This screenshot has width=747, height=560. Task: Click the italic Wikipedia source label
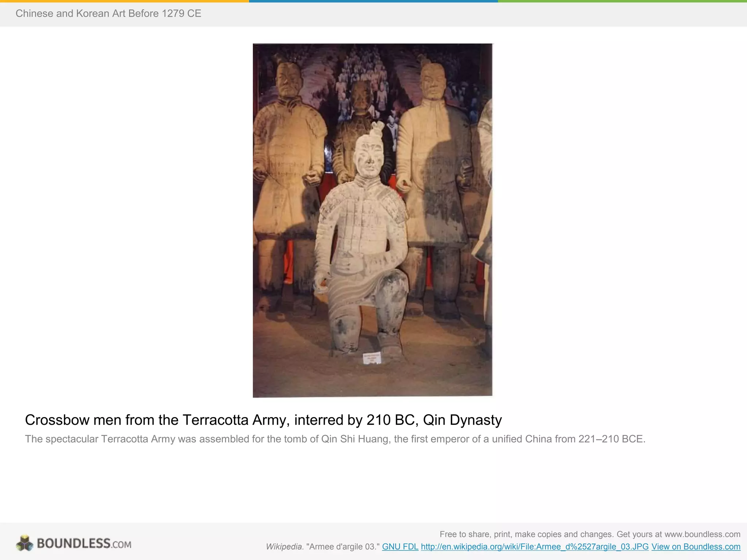pos(285,547)
